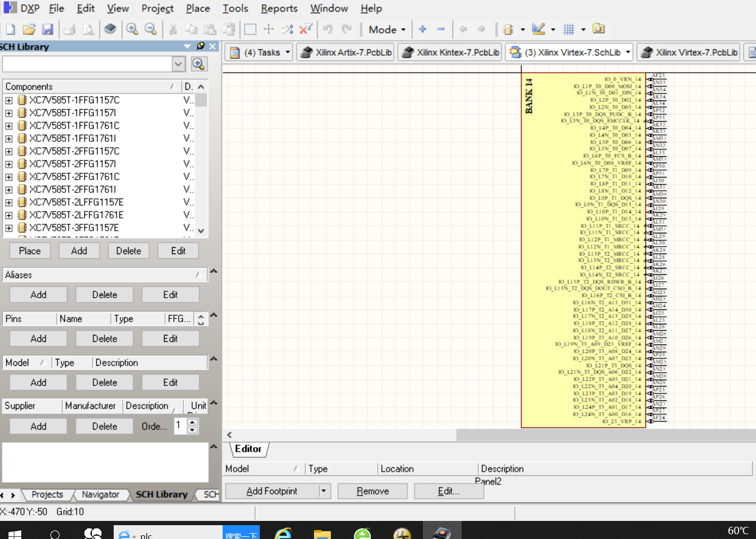Viewport: 756px width, 539px height.
Task: Select XC7V585T-3FFG1157E in component list
Action: pyautogui.click(x=74, y=228)
